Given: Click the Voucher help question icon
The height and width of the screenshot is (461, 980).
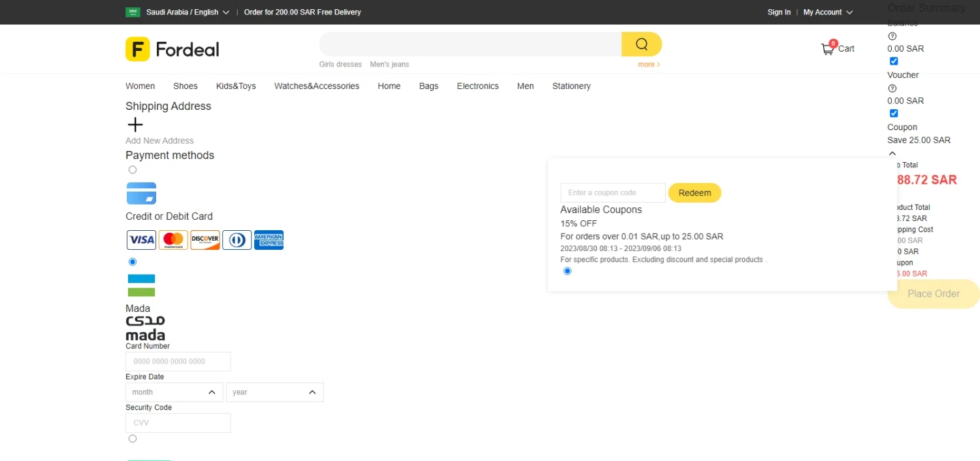Looking at the screenshot, I should (892, 88).
